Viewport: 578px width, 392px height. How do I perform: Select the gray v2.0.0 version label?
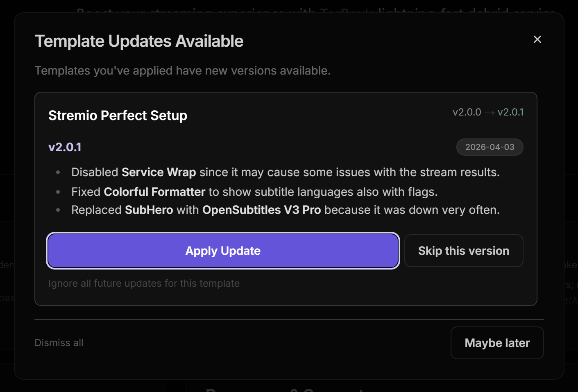[467, 112]
